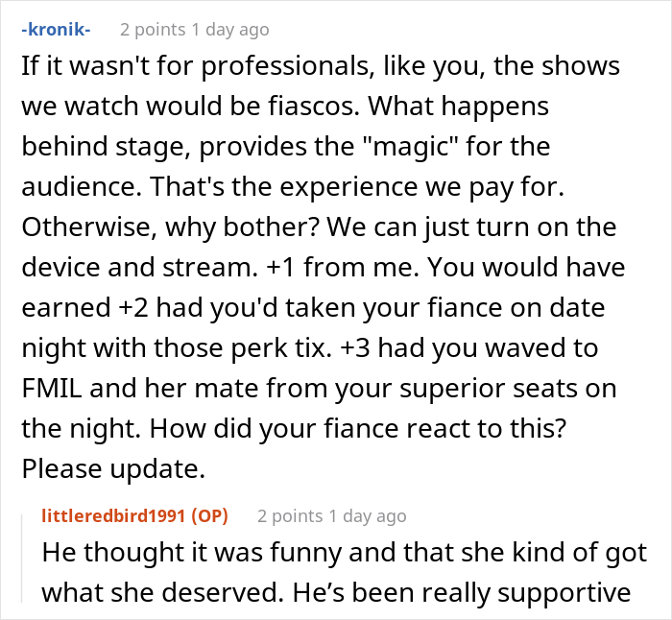The width and height of the screenshot is (672, 620).
Task: Click the 2 points score beside littleredbird1991
Action: click(x=288, y=515)
